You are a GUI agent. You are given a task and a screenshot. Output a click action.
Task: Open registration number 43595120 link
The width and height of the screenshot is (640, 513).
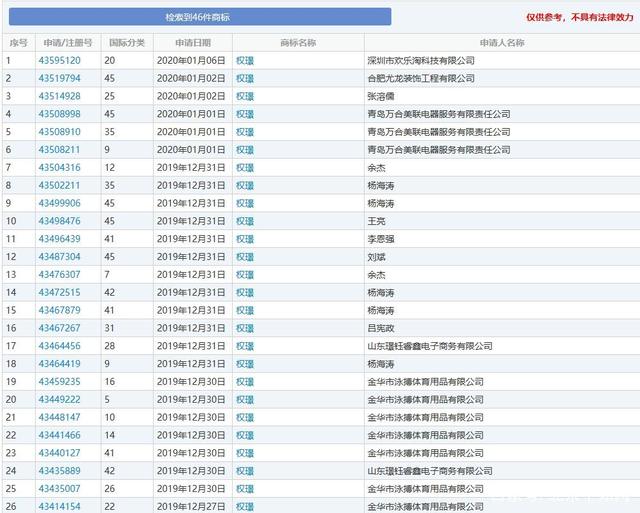click(59, 61)
